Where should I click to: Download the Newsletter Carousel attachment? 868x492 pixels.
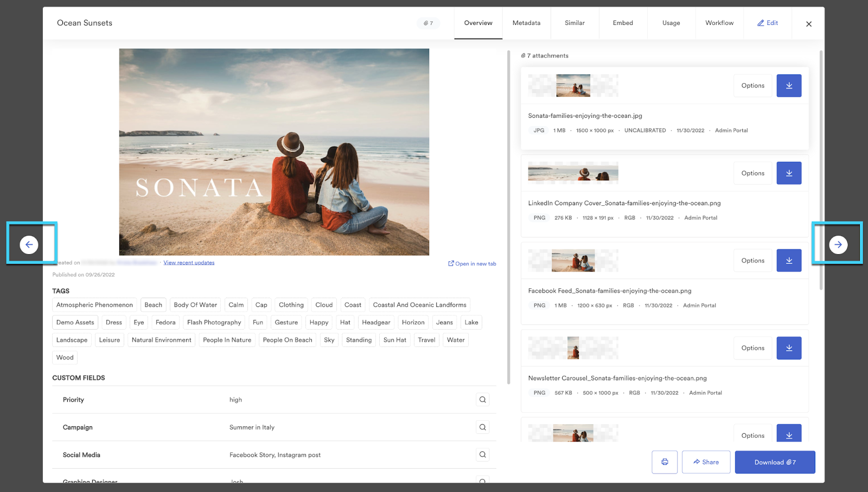pos(789,348)
